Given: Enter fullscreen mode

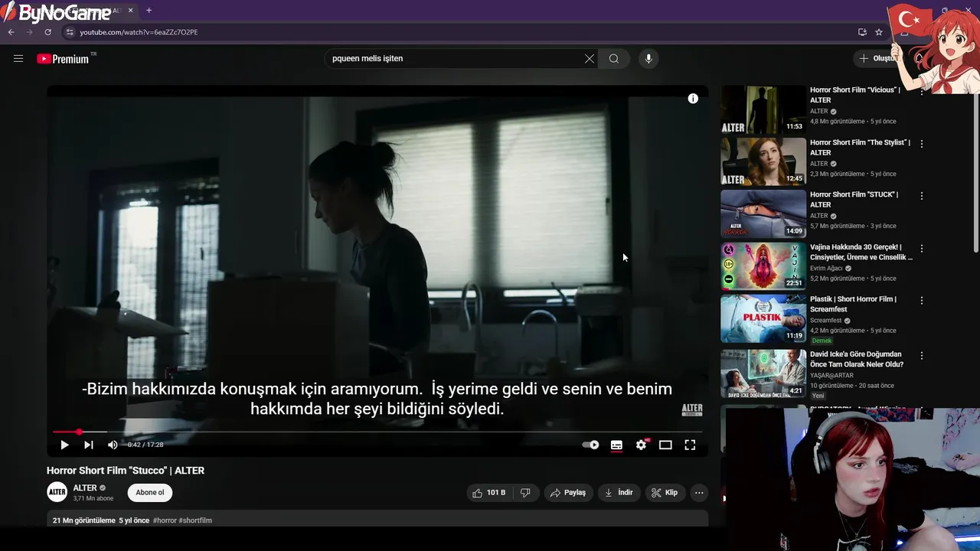Looking at the screenshot, I should 690,445.
